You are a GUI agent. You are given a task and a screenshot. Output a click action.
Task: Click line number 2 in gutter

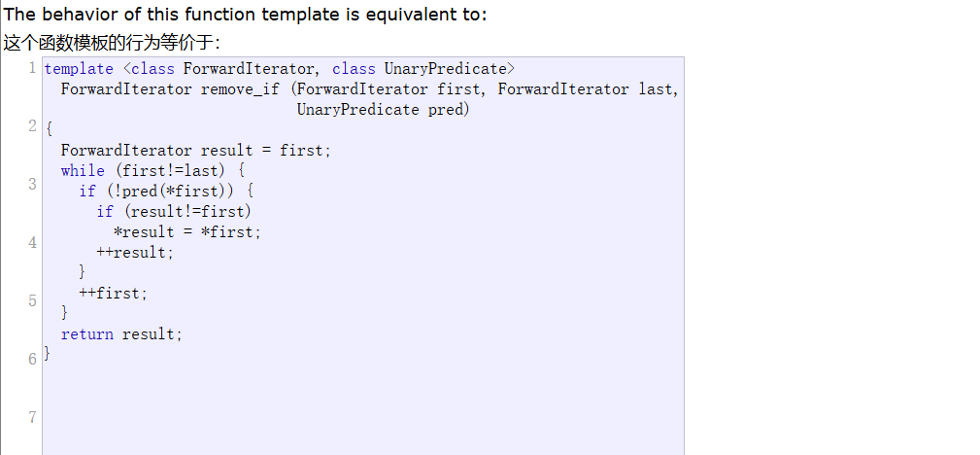(x=32, y=125)
